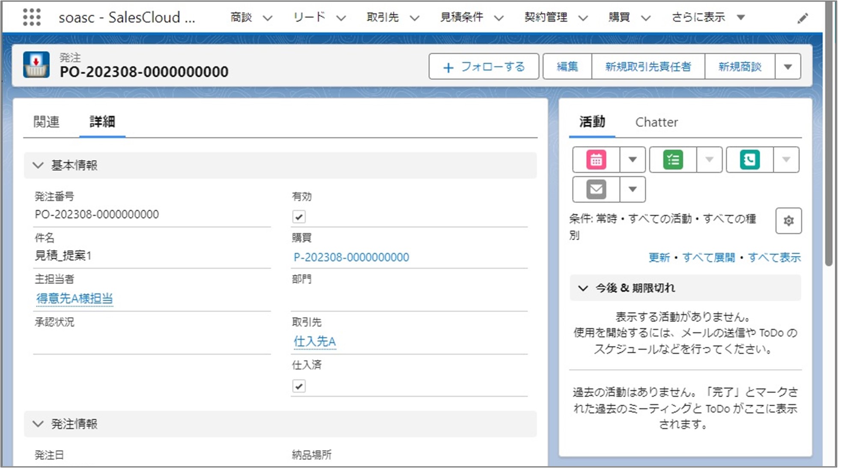Open the さらに表示 menu
Screen dimensions: 868x470
pyautogui.click(x=708, y=18)
